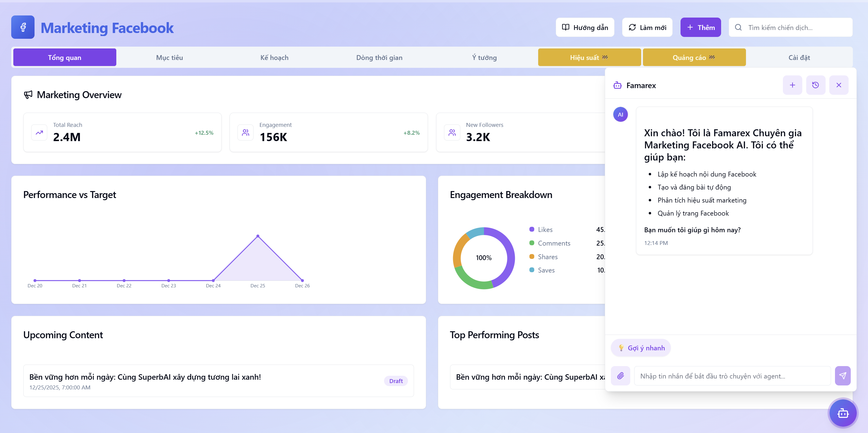Screen dimensions: 868x433
Task: Click the Draft status badge
Action: pyautogui.click(x=396, y=381)
